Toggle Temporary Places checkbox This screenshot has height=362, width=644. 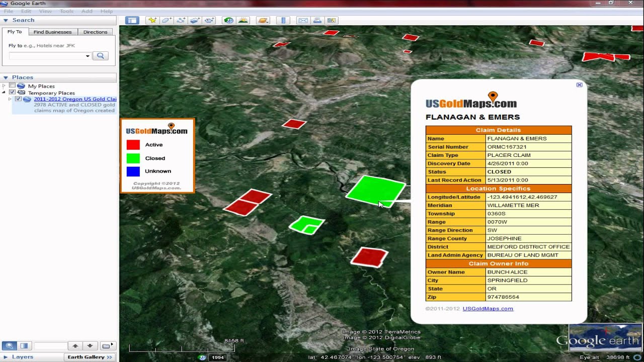tap(13, 93)
